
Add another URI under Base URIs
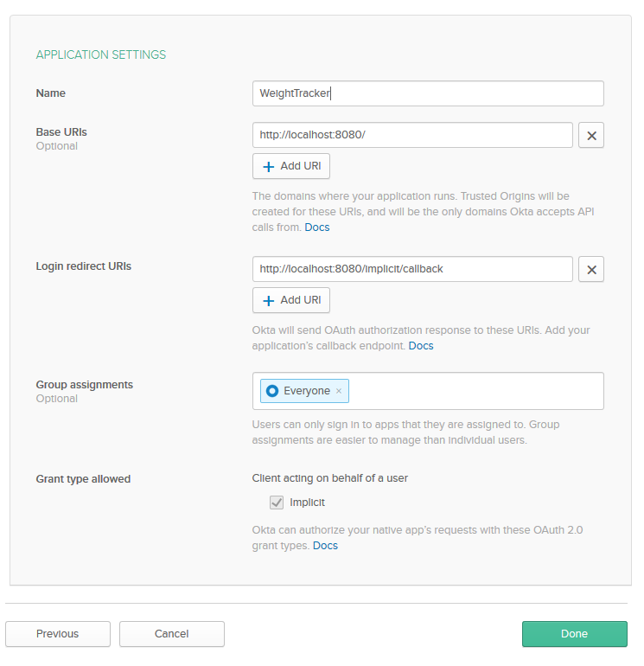click(291, 166)
